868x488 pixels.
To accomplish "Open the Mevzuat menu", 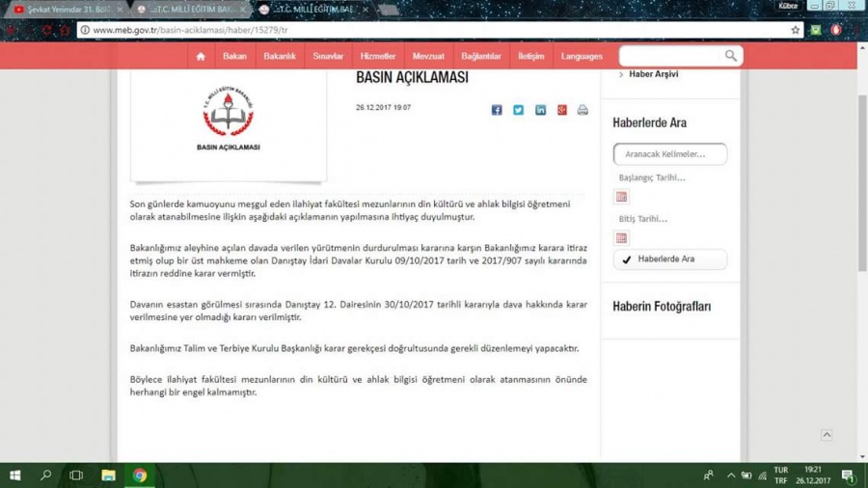I will [x=428, y=56].
